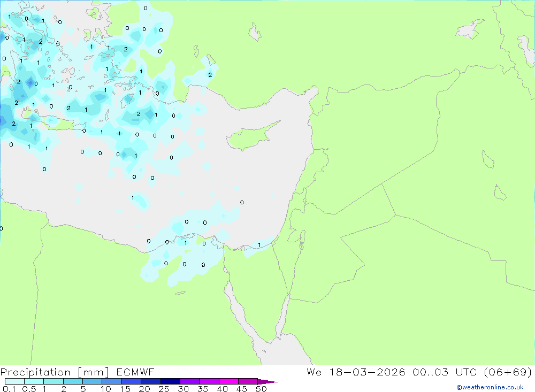This screenshot has height=392, width=535.
Task: Select the '15' legend tick label
Action: tap(125, 389)
